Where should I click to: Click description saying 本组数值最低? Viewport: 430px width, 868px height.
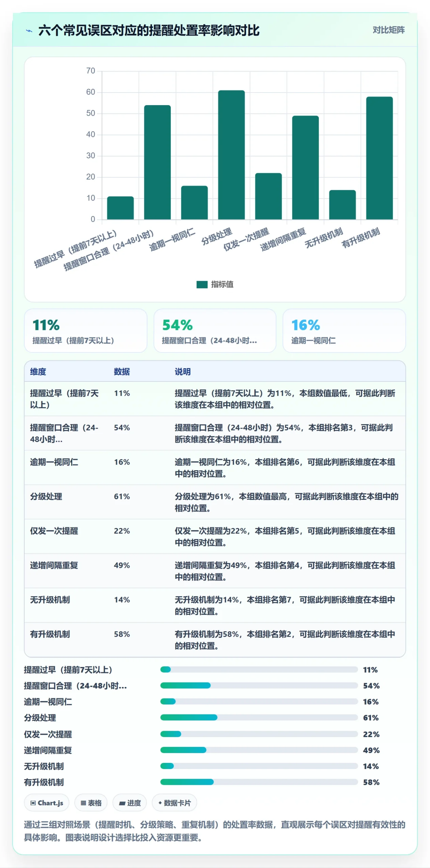pos(285,399)
